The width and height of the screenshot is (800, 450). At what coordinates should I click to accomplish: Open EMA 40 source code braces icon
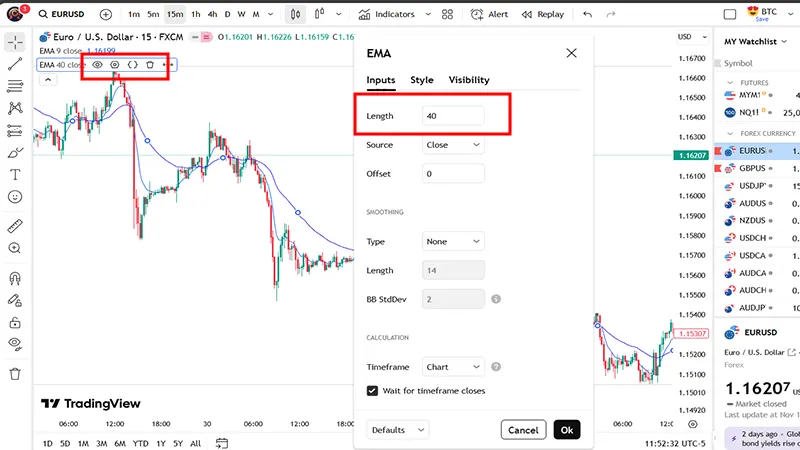point(132,64)
